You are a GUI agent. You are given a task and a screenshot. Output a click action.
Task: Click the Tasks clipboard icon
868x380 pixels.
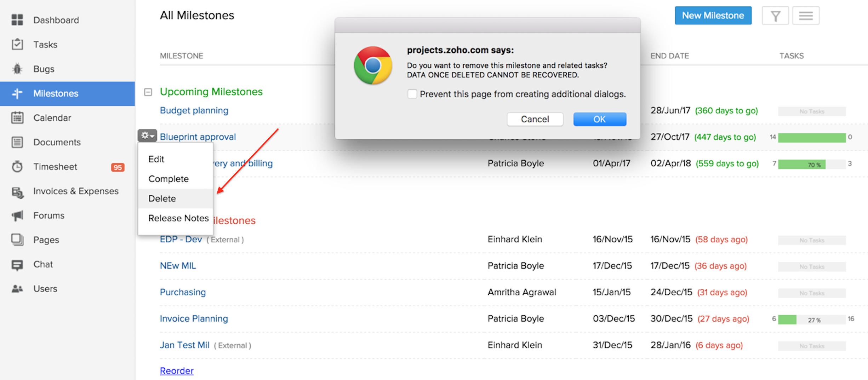tap(17, 45)
